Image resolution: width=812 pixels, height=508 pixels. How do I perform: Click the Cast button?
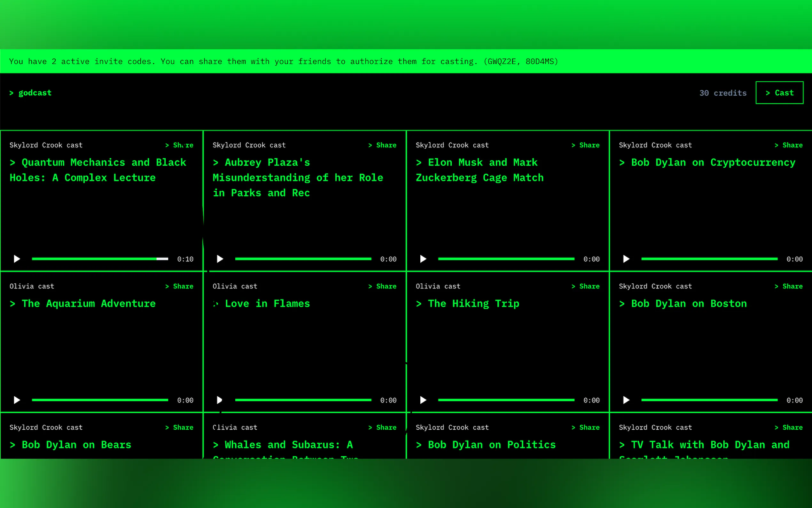pos(779,93)
